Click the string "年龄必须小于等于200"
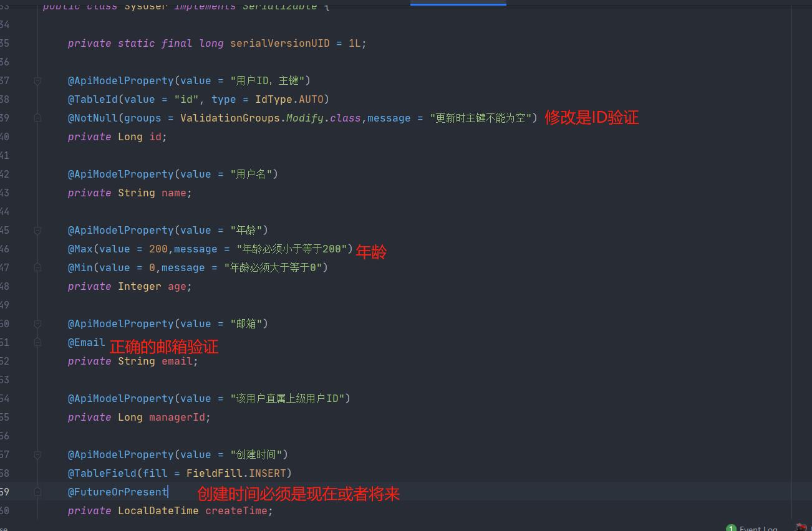Viewport: 812px width, 531px height. tap(291, 249)
